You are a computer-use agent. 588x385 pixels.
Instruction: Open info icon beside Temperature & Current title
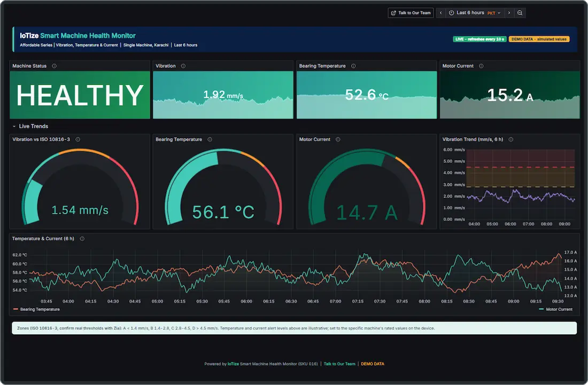[82, 239]
